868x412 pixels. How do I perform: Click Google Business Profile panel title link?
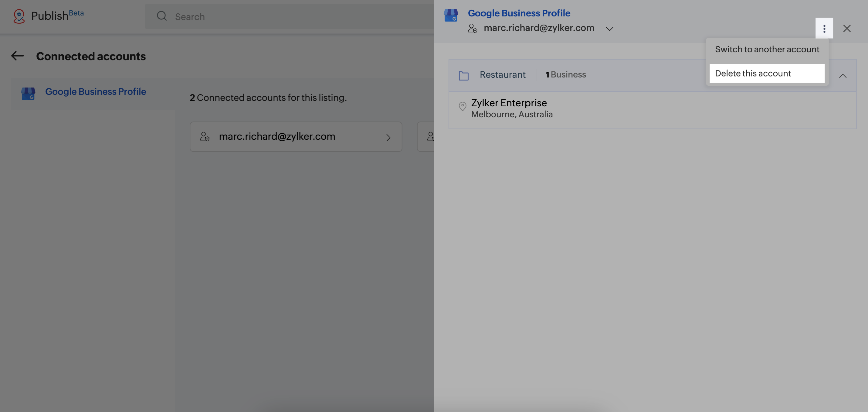[519, 13]
